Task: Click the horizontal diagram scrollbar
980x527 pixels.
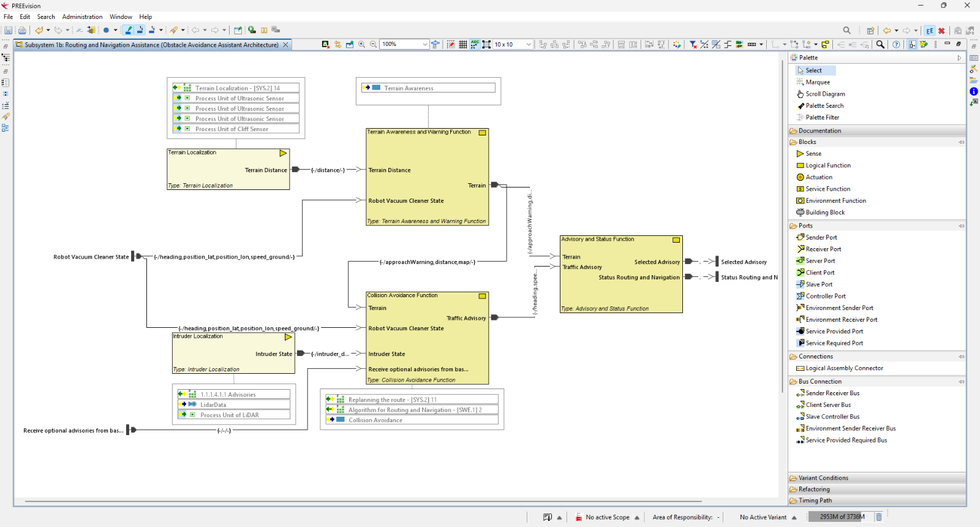Action: 363,501
